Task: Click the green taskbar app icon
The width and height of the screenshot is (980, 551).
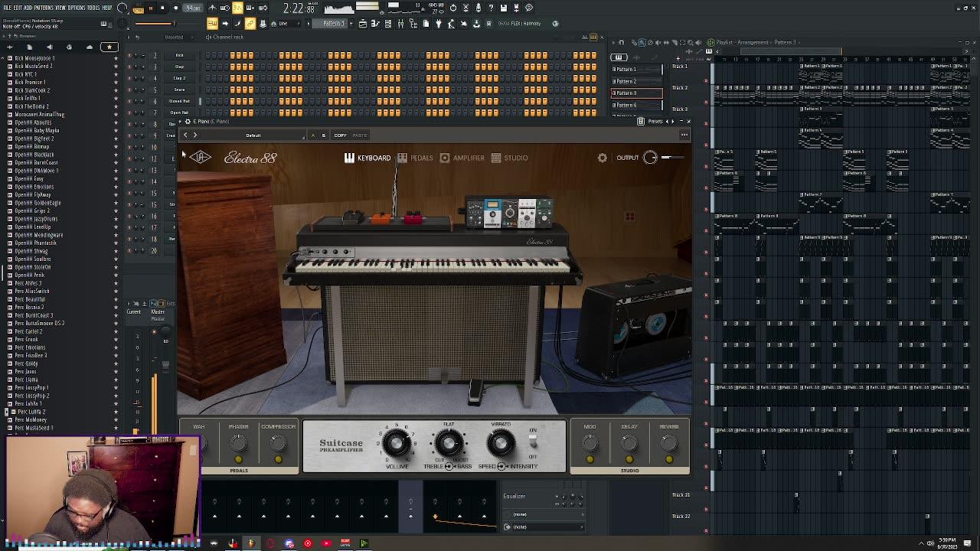Action: tap(364, 543)
